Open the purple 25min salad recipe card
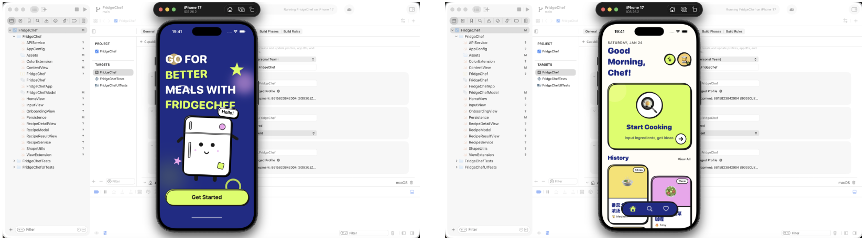This screenshot has height=245, width=868. [x=671, y=195]
